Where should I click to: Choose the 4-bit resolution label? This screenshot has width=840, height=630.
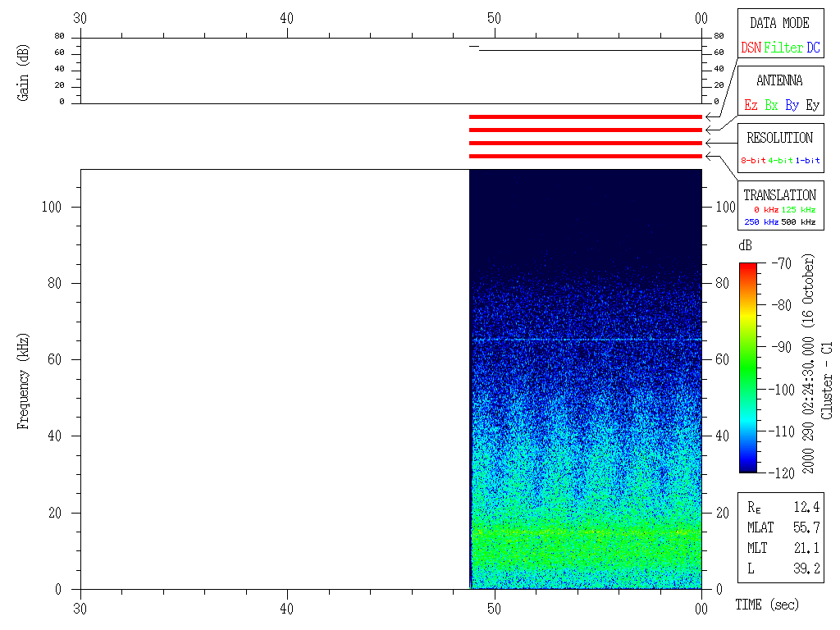point(781,161)
